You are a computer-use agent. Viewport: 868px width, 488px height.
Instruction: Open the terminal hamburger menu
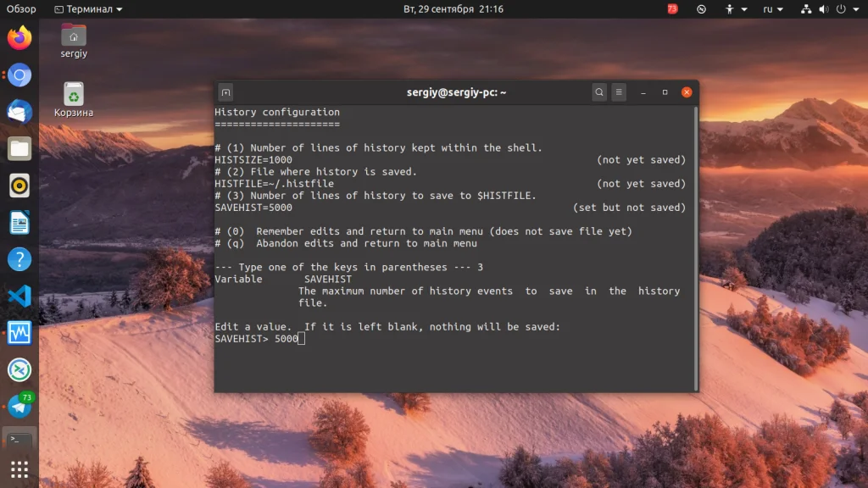620,92
